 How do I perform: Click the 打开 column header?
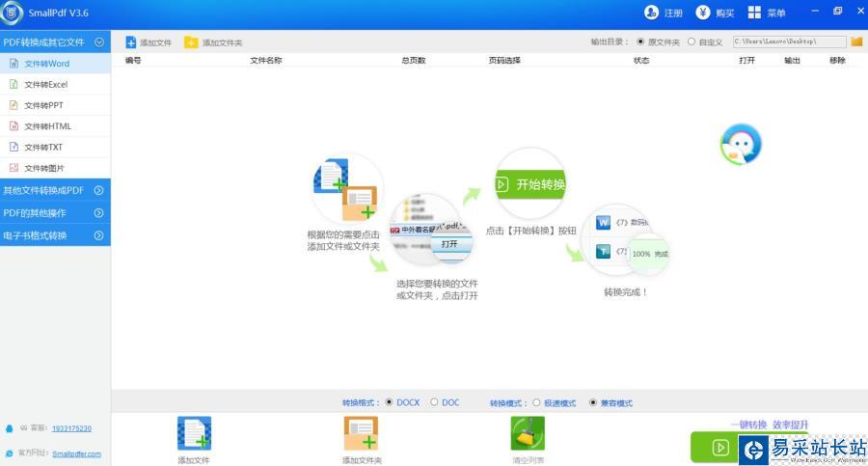coord(746,60)
